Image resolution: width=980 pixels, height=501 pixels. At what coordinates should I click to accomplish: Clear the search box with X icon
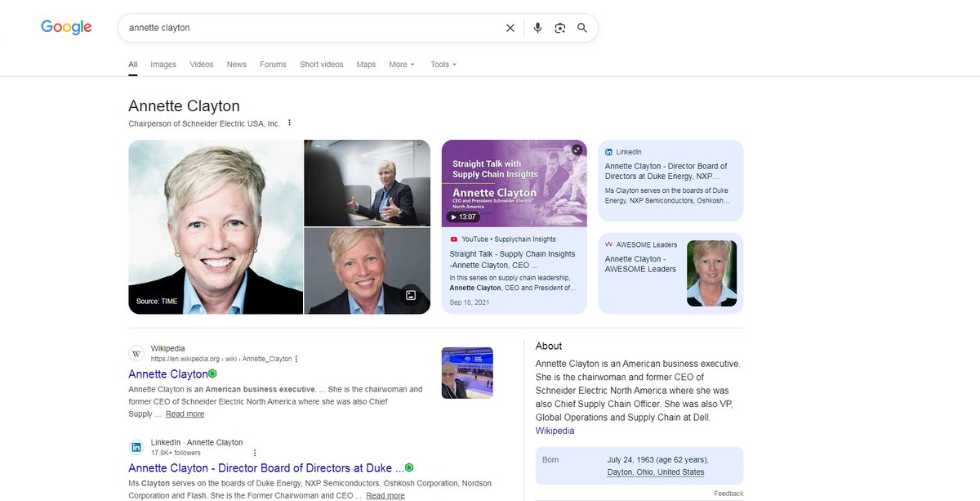point(510,28)
